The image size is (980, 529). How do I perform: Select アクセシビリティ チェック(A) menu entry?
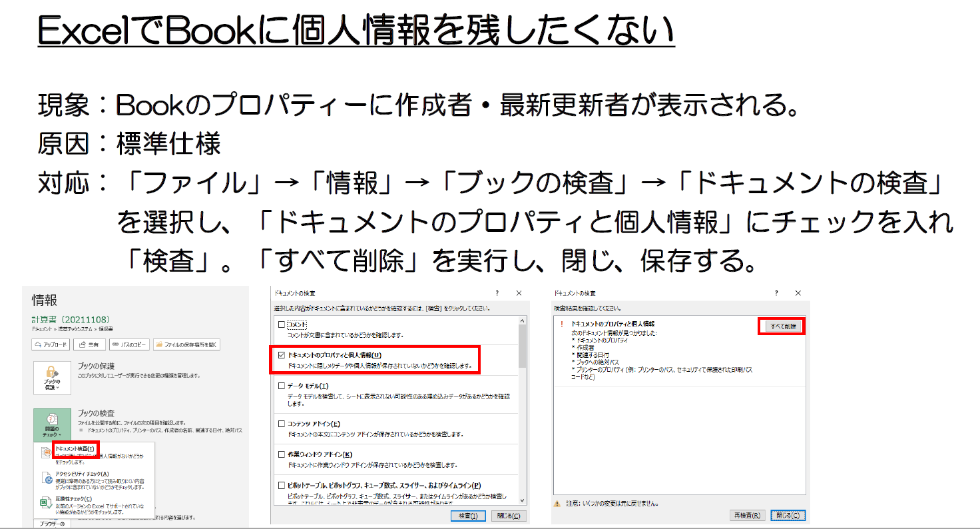click(x=83, y=474)
